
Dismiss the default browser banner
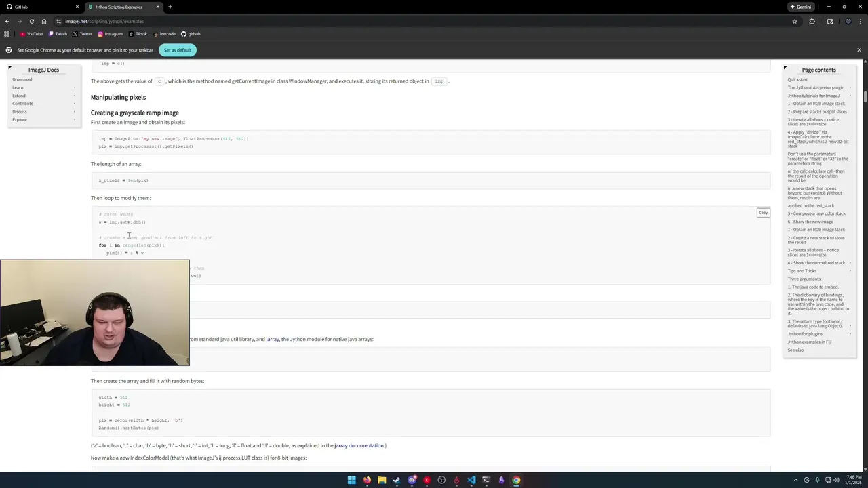pos(859,50)
